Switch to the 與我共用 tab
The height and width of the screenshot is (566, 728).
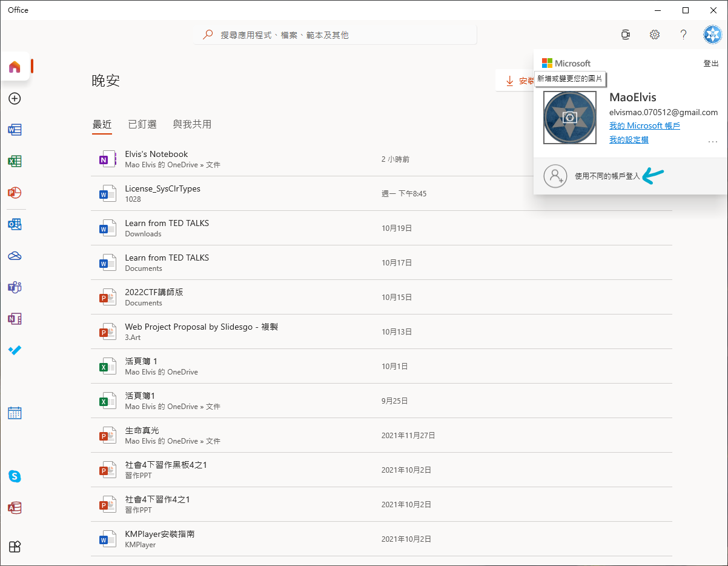click(192, 124)
